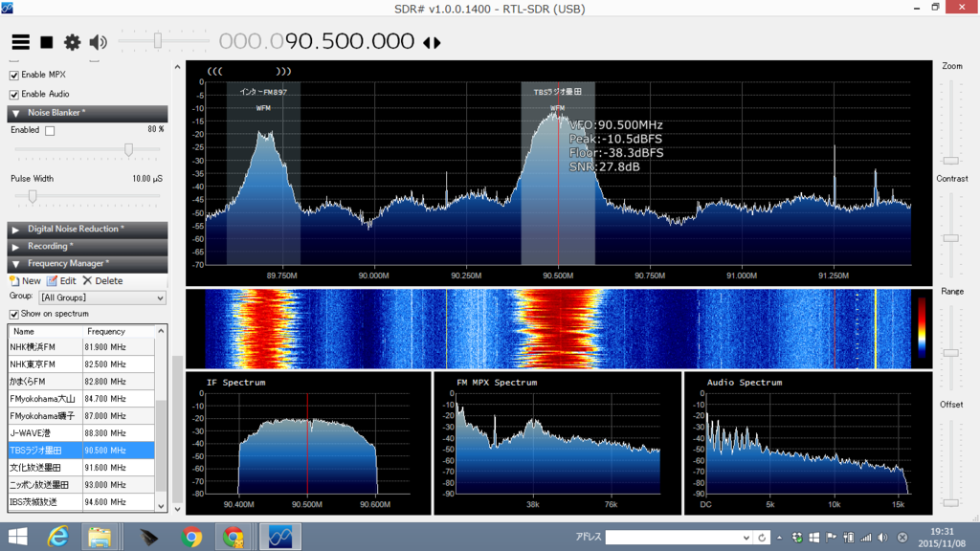Mute audio with the speaker icon
The width and height of the screenshot is (980, 551).
click(x=99, y=42)
